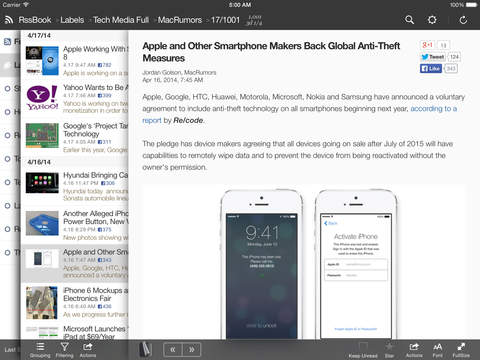Open settings gear in top bar
The height and width of the screenshot is (360, 480).
[432, 20]
